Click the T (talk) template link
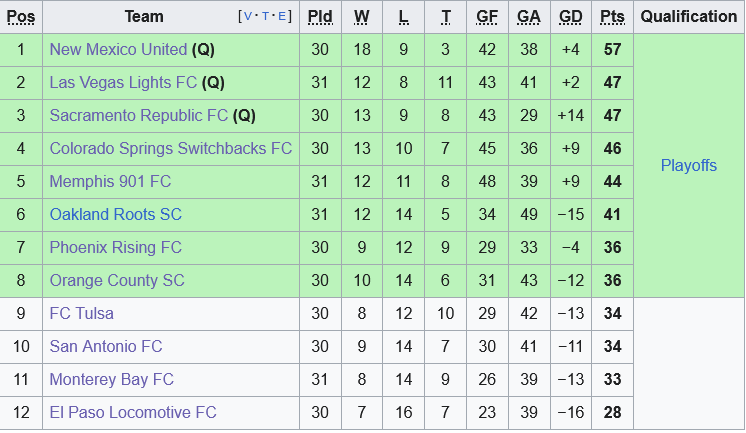The image size is (746, 433). coord(266,17)
